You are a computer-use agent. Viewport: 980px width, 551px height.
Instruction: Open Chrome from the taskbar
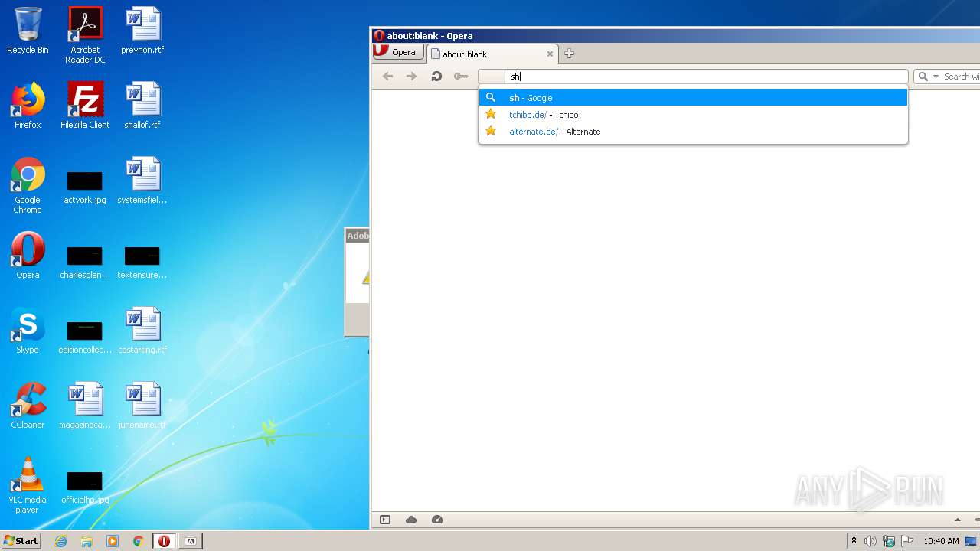138,541
